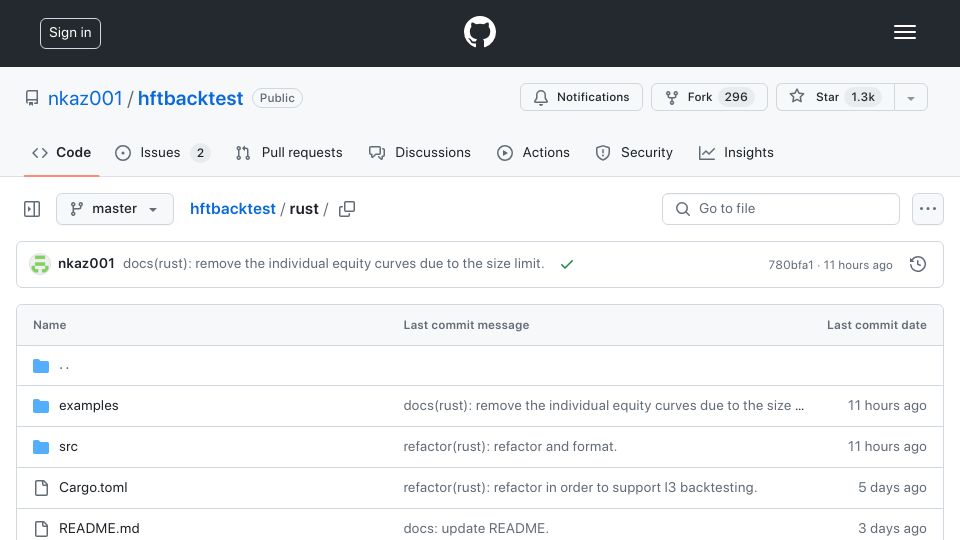Switch to the Issues tab
The height and width of the screenshot is (540, 960).
(x=162, y=152)
